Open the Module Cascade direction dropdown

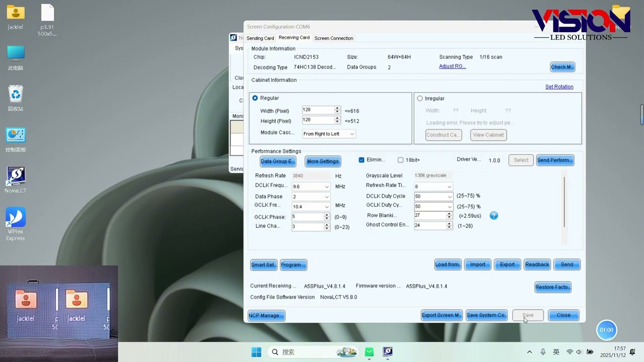(x=329, y=134)
